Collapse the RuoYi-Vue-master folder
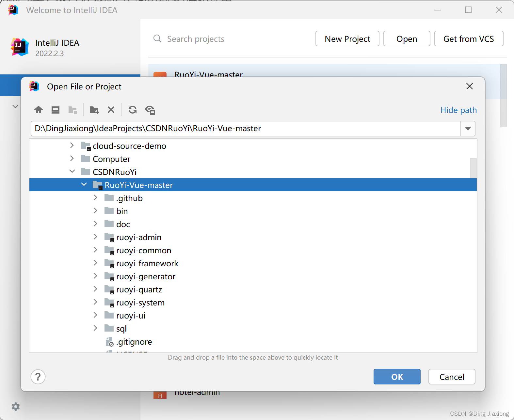The width and height of the screenshot is (514, 420). (84, 184)
